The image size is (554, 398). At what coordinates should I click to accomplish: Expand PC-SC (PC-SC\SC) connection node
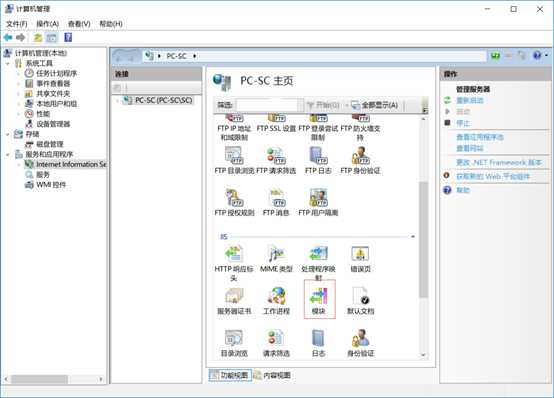click(x=117, y=100)
